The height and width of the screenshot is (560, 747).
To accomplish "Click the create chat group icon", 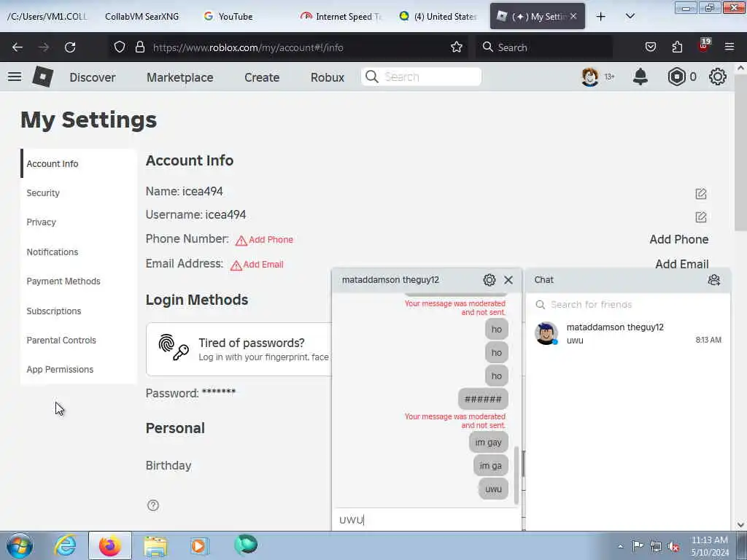I will (713, 280).
